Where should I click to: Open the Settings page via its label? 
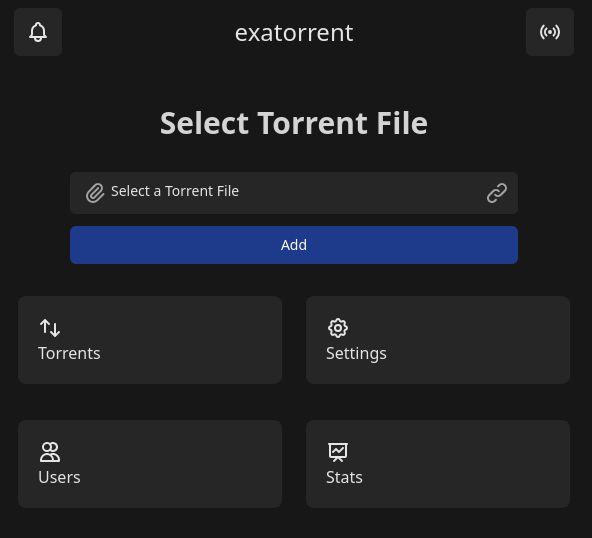pyautogui.click(x=356, y=354)
